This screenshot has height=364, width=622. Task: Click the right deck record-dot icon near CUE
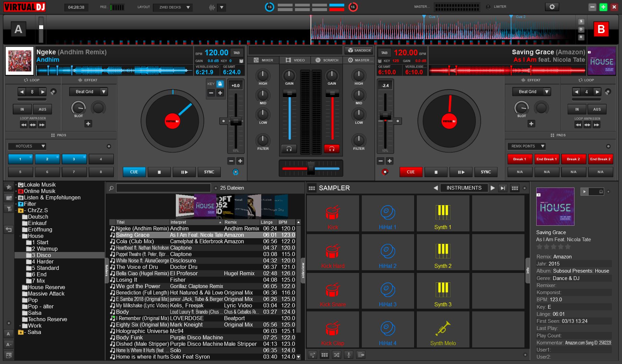pos(385,172)
